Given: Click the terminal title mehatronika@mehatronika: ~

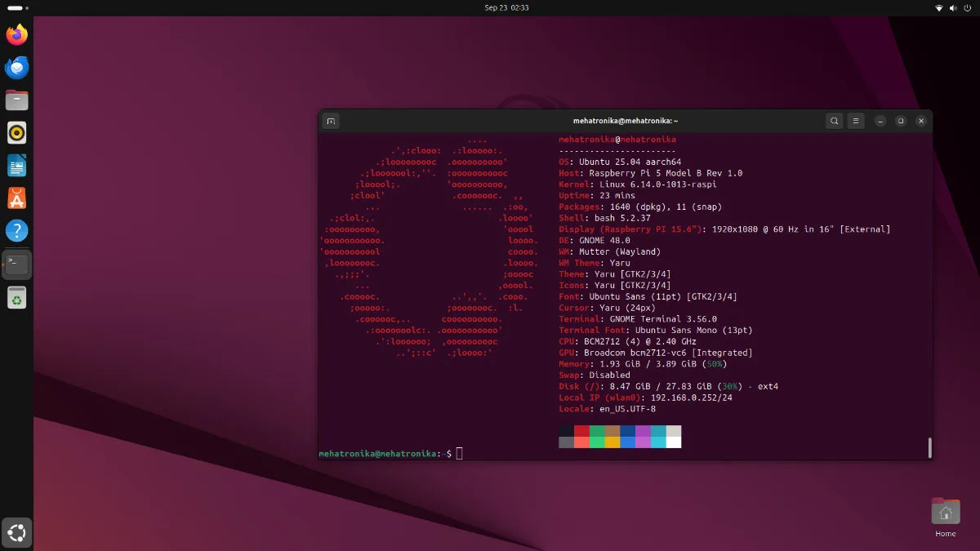Looking at the screenshot, I should (626, 121).
